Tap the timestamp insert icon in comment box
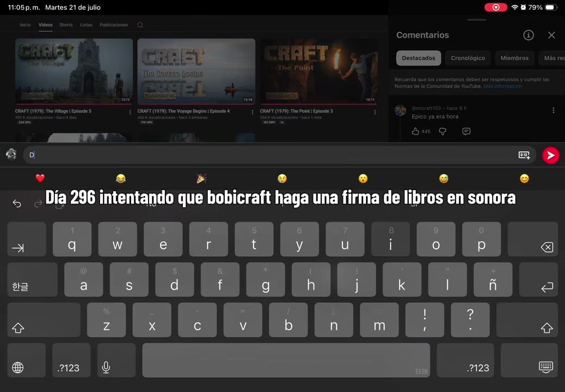Viewport: 565px width, 392px height. coord(524,155)
